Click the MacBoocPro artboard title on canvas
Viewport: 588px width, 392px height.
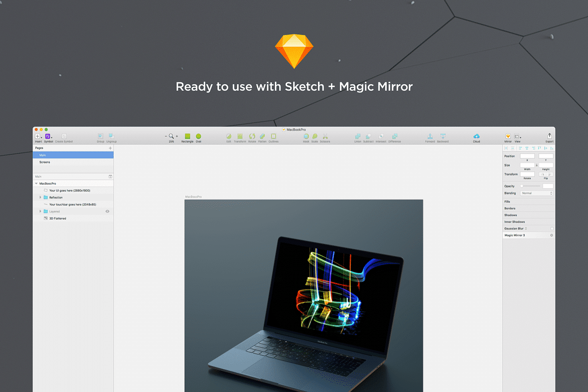pos(194,197)
